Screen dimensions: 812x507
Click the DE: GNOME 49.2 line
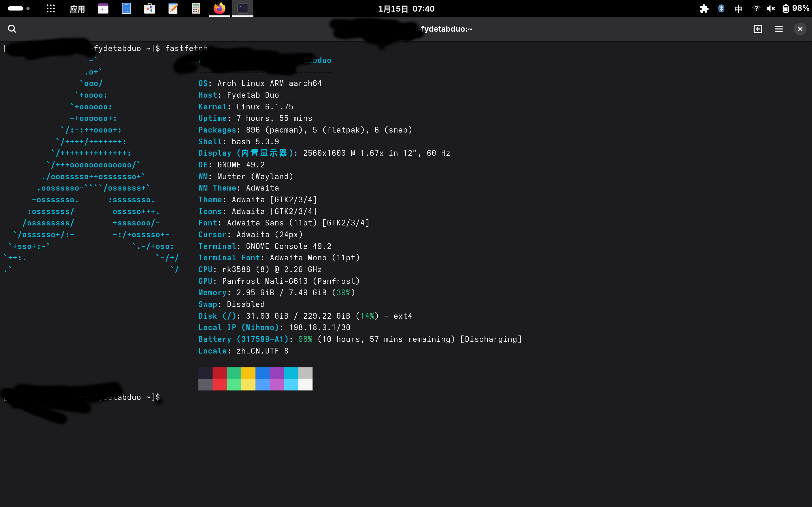(x=232, y=165)
